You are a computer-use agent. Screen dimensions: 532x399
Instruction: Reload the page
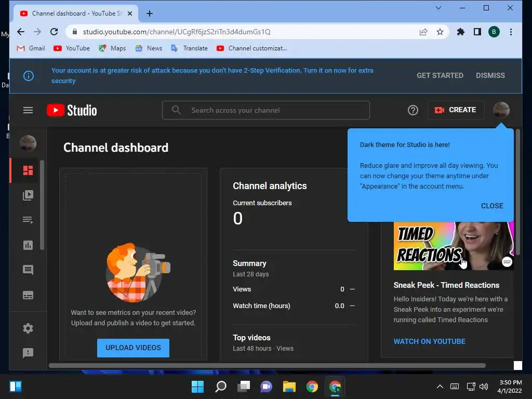tap(54, 32)
